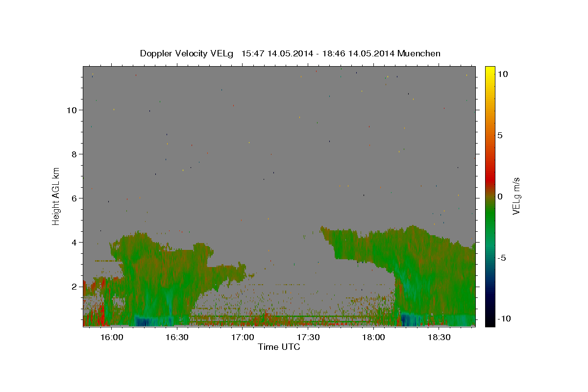
Task: Click the '18:00' time axis label
Action: [373, 338]
